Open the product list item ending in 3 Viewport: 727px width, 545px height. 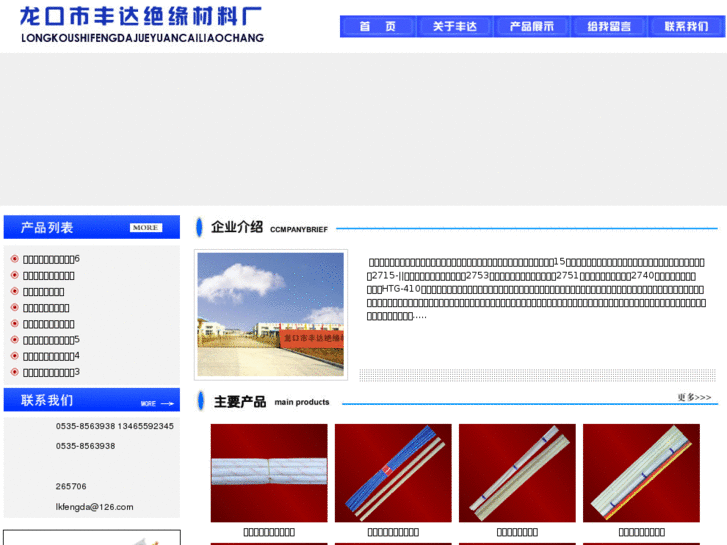[x=51, y=372]
